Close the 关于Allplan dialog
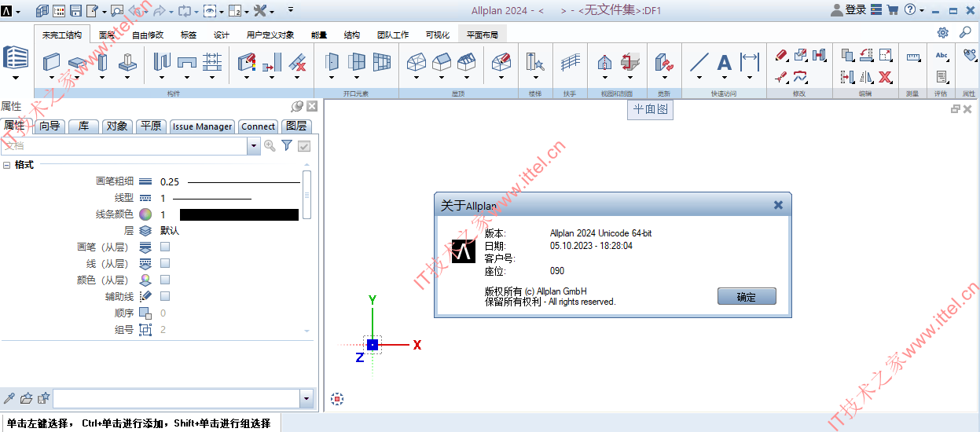980x432 pixels. (778, 205)
